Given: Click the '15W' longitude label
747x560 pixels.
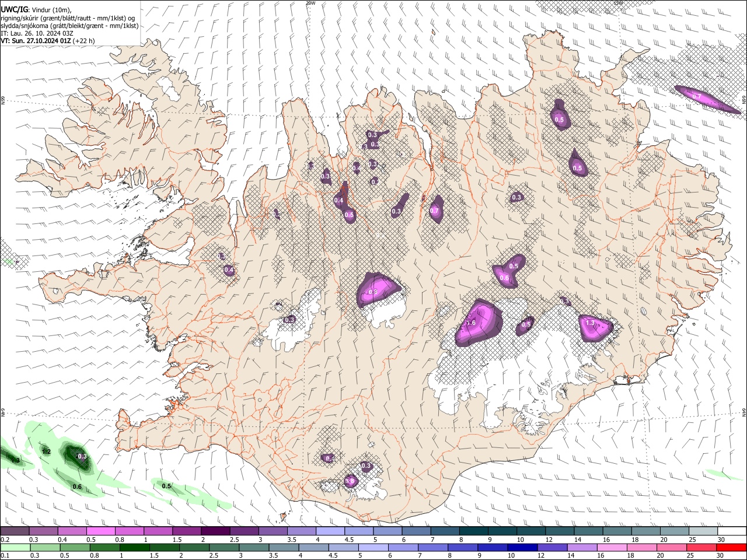Looking at the screenshot, I should point(618,3).
